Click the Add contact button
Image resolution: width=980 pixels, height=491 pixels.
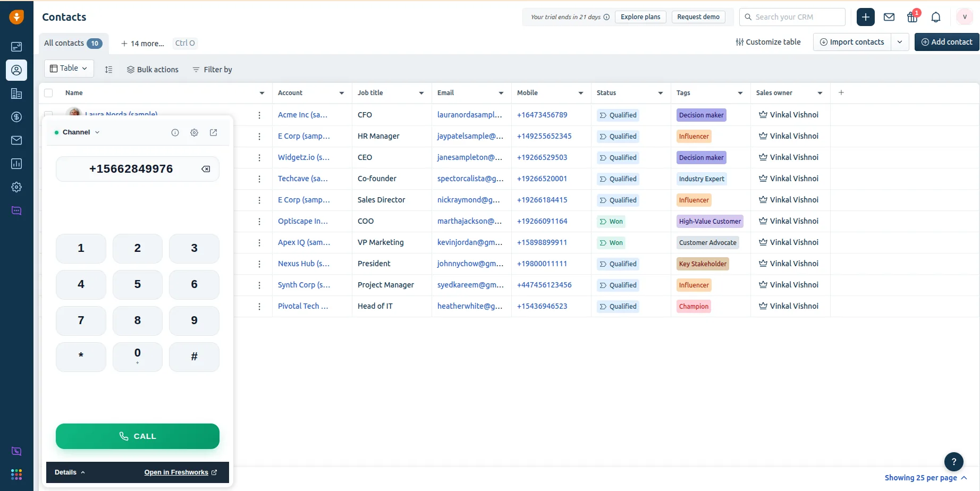pyautogui.click(x=947, y=42)
